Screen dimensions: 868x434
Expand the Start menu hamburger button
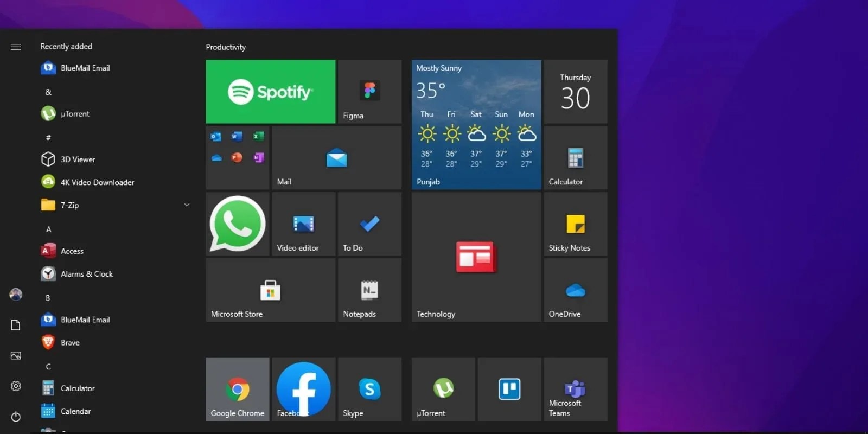(16, 47)
